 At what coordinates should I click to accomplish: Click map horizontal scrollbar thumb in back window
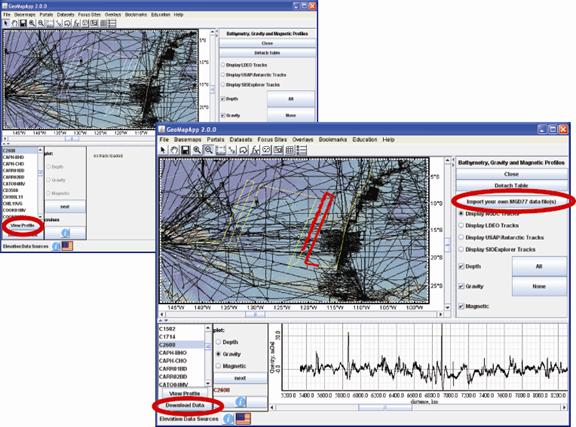pyautogui.click(x=72, y=139)
